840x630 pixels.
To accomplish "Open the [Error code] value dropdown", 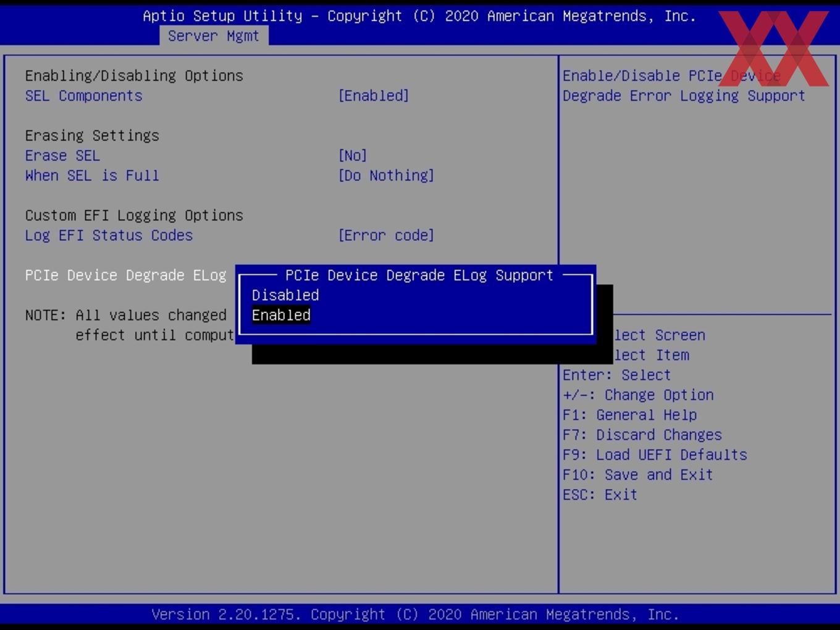I will pyautogui.click(x=386, y=235).
